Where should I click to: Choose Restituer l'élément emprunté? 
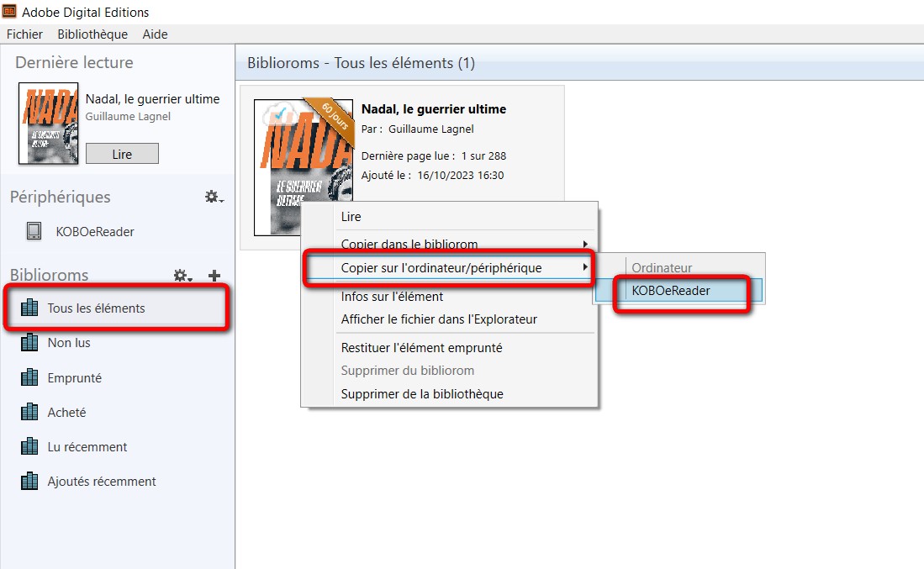coord(421,348)
